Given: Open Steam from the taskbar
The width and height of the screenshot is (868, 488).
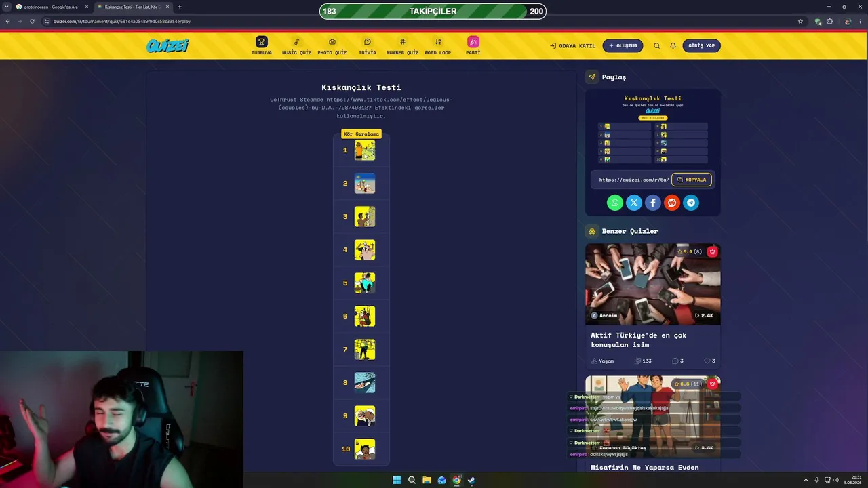Looking at the screenshot, I should coord(471,480).
